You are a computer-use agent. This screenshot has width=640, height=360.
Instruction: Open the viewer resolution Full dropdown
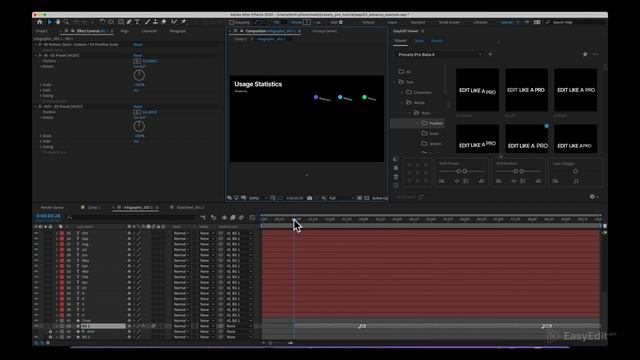point(342,198)
